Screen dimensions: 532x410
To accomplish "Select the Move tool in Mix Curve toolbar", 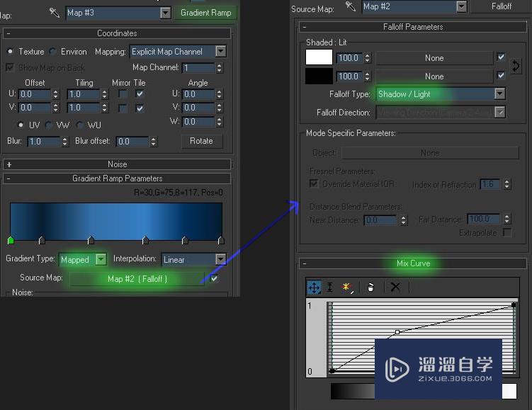I will coord(314,287).
